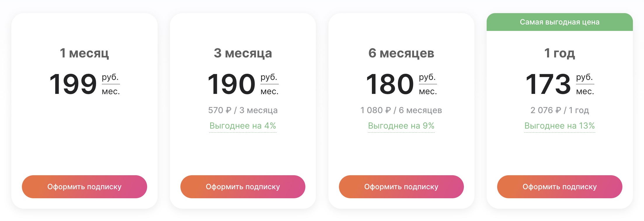Click Оформить подписку for the 1 год plan
This screenshot has height=221, width=644.
click(560, 187)
